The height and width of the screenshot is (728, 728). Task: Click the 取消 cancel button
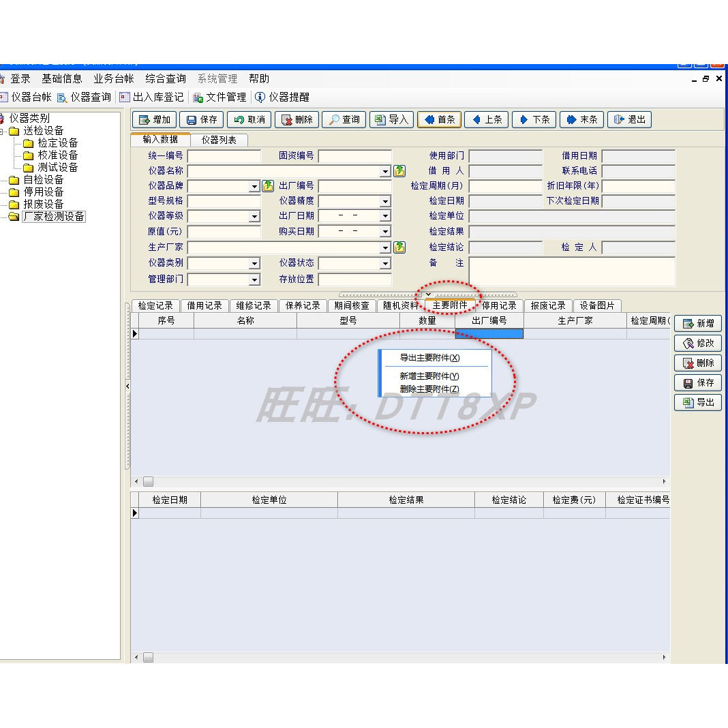coord(249,120)
